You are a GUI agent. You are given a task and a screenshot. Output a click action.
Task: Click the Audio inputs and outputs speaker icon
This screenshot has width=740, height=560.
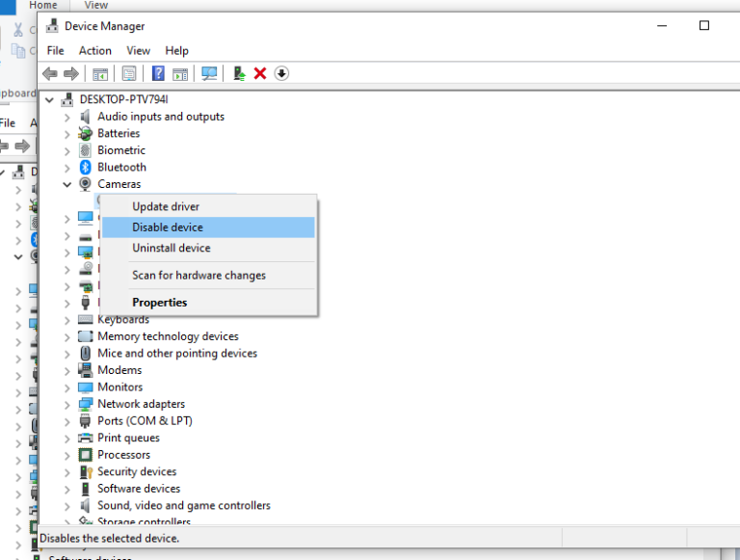click(85, 117)
